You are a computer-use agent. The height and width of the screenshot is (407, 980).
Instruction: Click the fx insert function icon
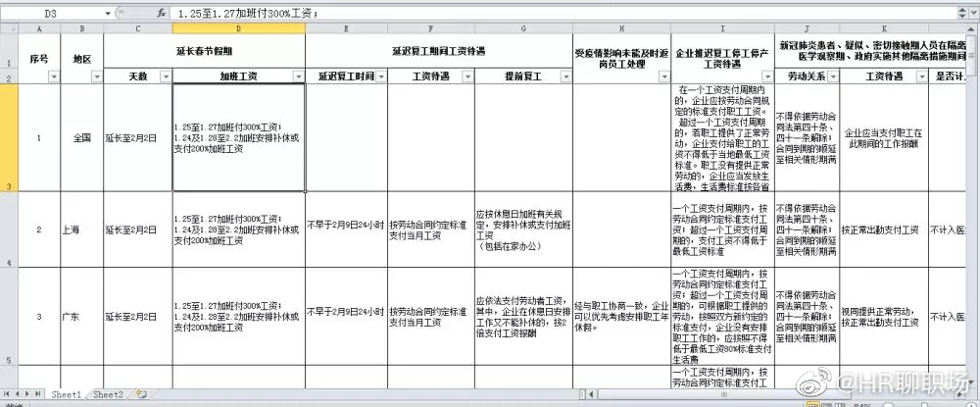162,13
